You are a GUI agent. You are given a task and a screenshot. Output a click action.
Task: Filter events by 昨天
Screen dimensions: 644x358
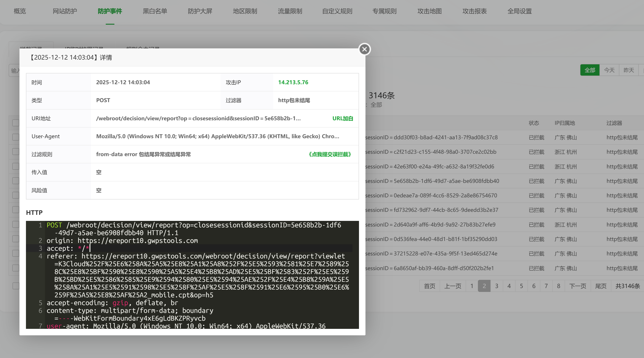tap(628, 70)
